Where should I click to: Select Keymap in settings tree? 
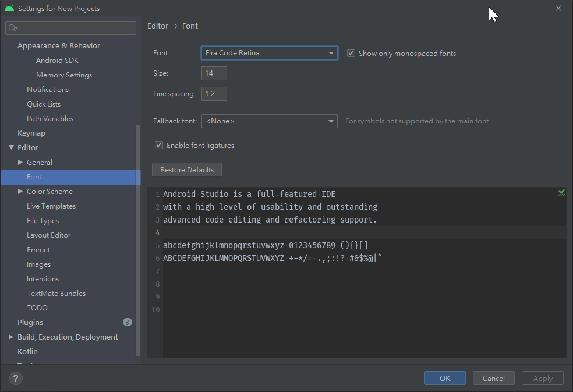click(31, 133)
